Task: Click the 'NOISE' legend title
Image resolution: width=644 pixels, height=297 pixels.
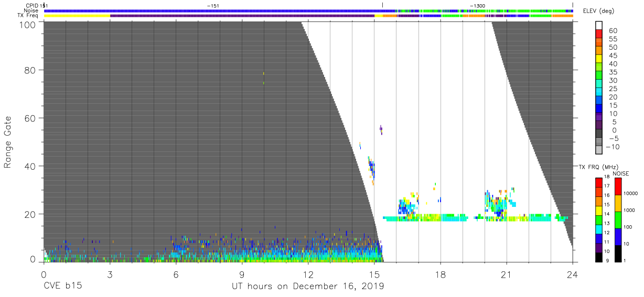Action: tap(621, 173)
